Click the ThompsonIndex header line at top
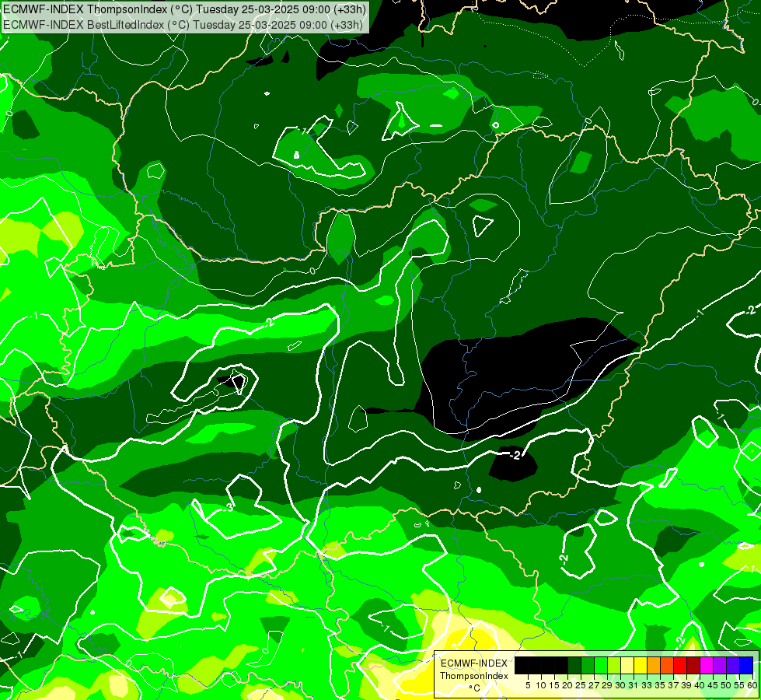 [185, 9]
